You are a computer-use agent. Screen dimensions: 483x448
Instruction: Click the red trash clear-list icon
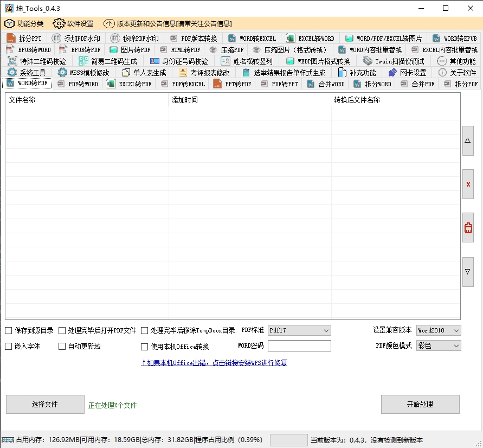(468, 228)
